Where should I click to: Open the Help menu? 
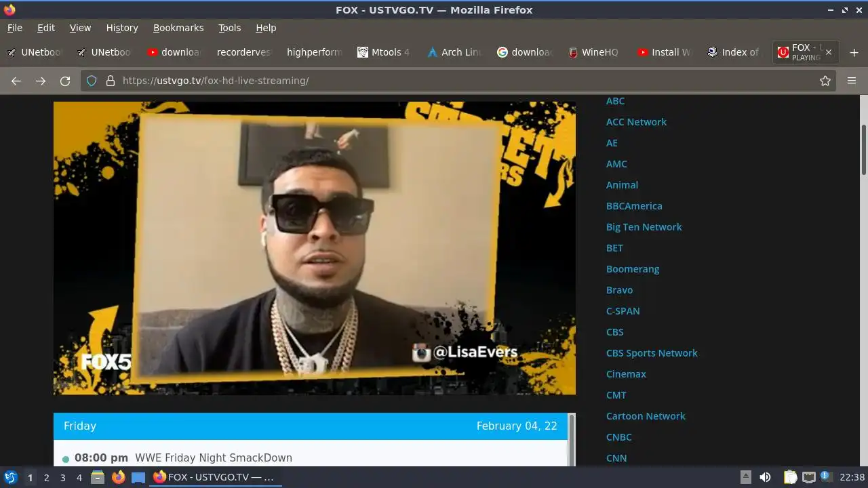(x=266, y=28)
